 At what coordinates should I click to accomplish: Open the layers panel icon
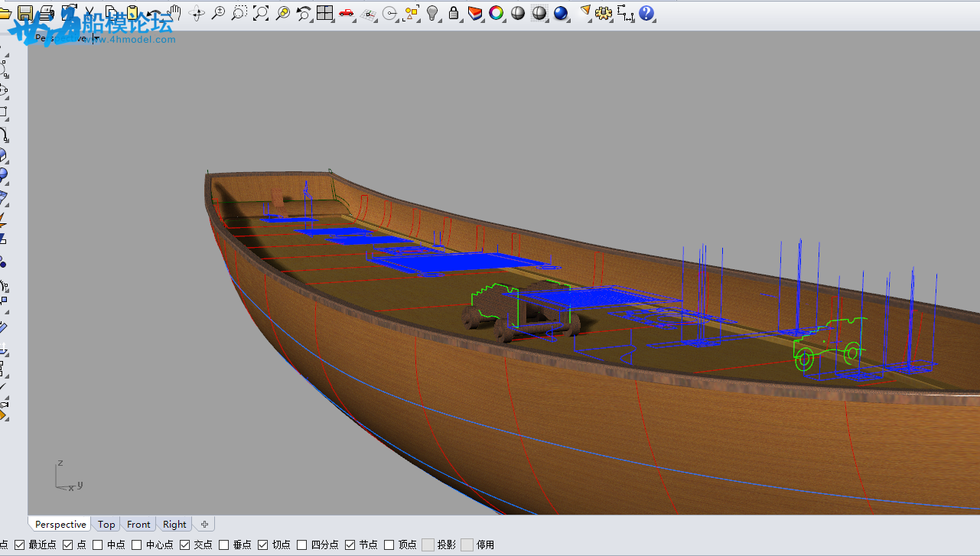pyautogui.click(x=475, y=13)
